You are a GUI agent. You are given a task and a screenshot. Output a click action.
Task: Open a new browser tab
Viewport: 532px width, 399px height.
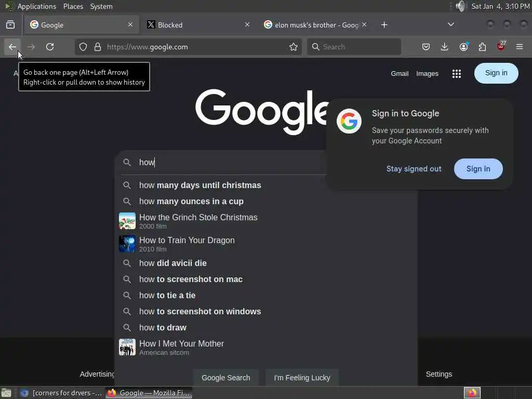tap(384, 25)
